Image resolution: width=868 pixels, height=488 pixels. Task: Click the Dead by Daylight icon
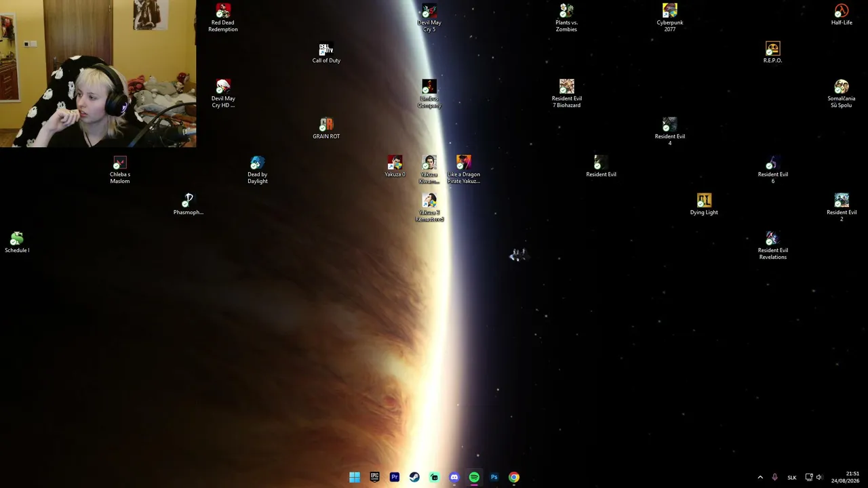pos(258,170)
